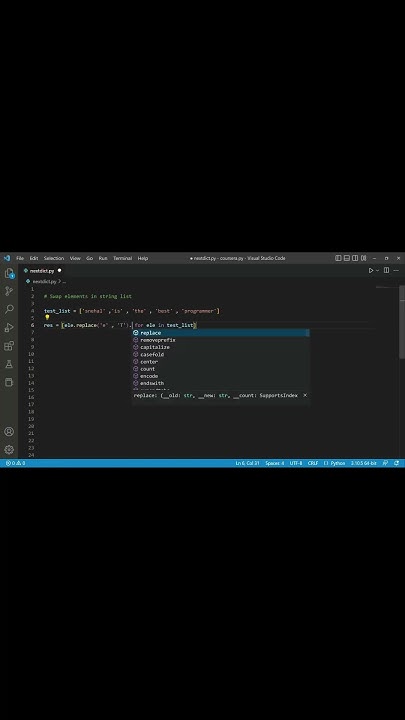Open editor More Actions ellipsis
The height and width of the screenshot is (720, 405).
coord(396,270)
